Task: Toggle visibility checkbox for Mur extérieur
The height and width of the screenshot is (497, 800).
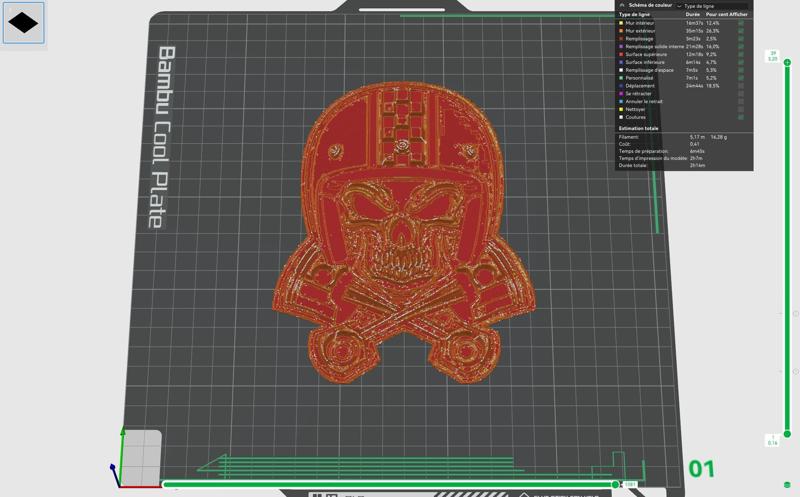Action: pos(741,31)
